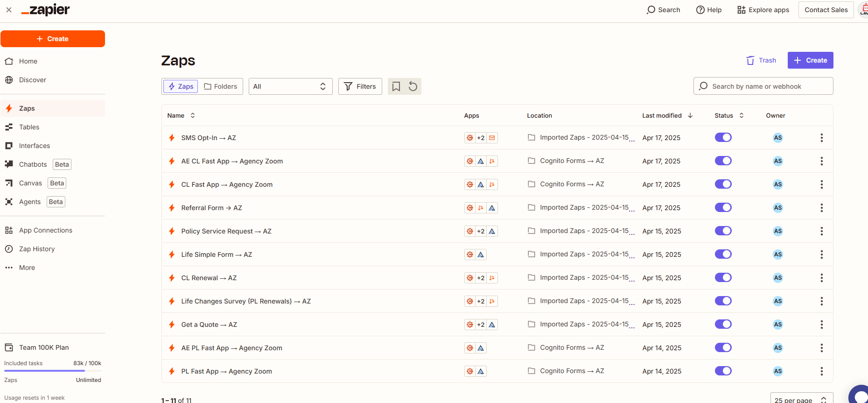This screenshot has height=403, width=868.
Task: Open three-dot menu for Get a Quote zap
Action: [x=821, y=325]
